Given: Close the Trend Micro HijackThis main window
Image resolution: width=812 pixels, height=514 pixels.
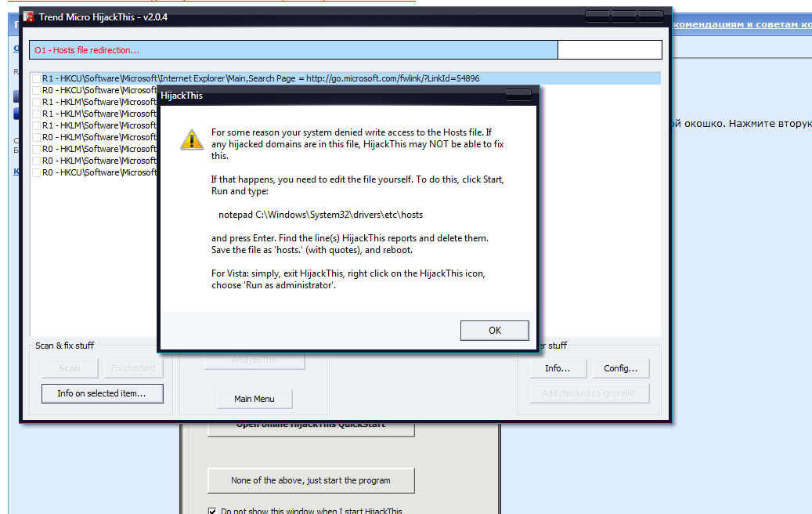Looking at the screenshot, I should pos(651,16).
